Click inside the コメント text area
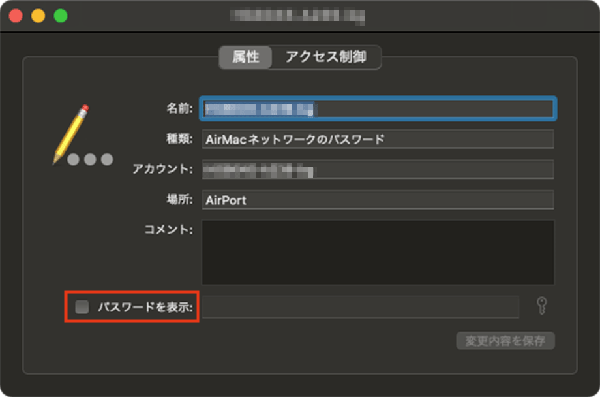600x397 pixels. [x=378, y=252]
